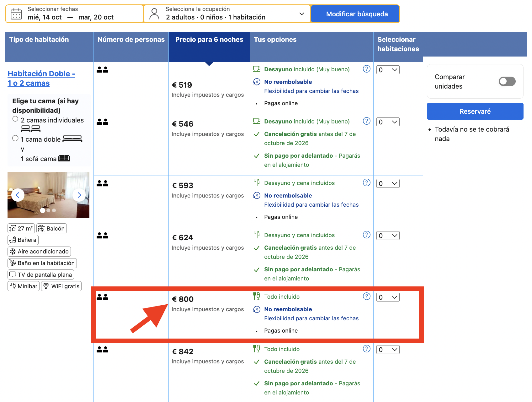Click the help icon for the €842 option
The height and width of the screenshot is (402, 532).
(x=366, y=349)
